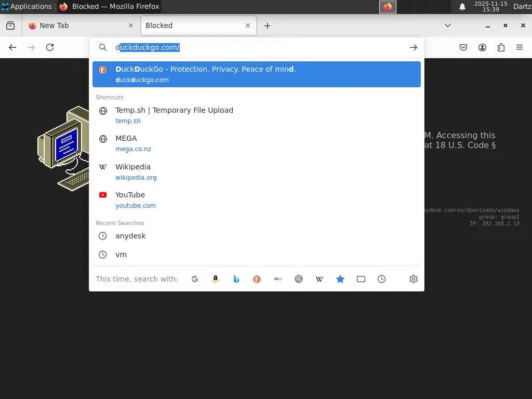Select the DuckDuckGo autocomplete suggestion
The image size is (532, 399).
pyautogui.click(x=257, y=74)
